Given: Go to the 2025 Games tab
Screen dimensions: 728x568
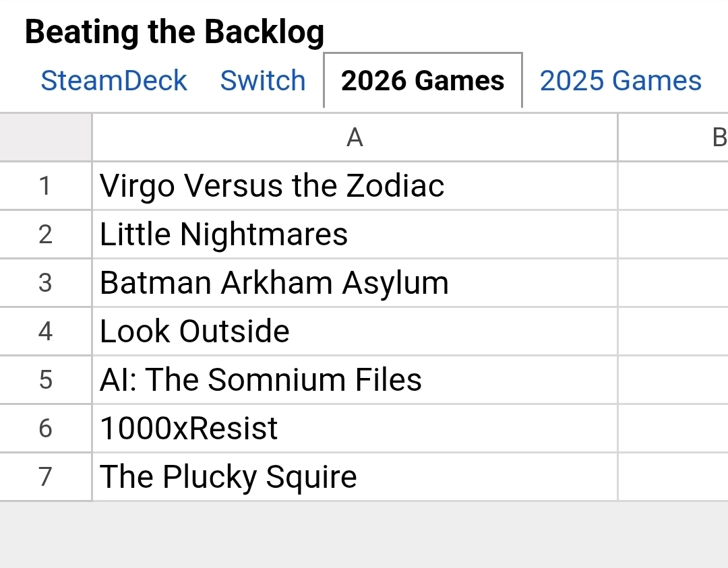Looking at the screenshot, I should (x=620, y=81).
